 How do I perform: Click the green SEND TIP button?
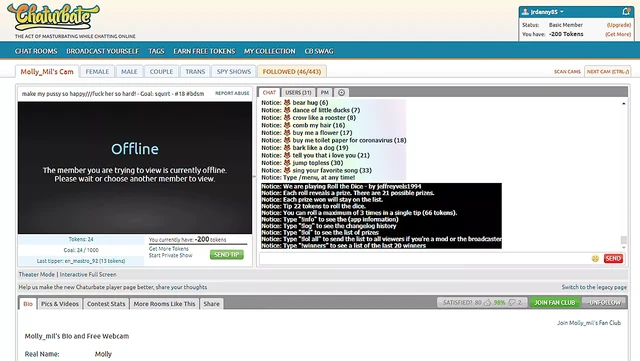[x=227, y=254]
